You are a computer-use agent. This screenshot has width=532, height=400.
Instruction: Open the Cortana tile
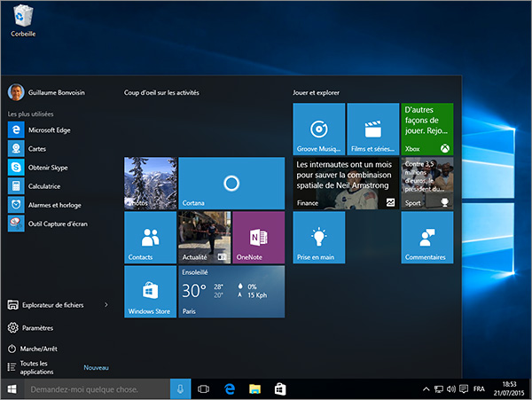[x=231, y=183]
